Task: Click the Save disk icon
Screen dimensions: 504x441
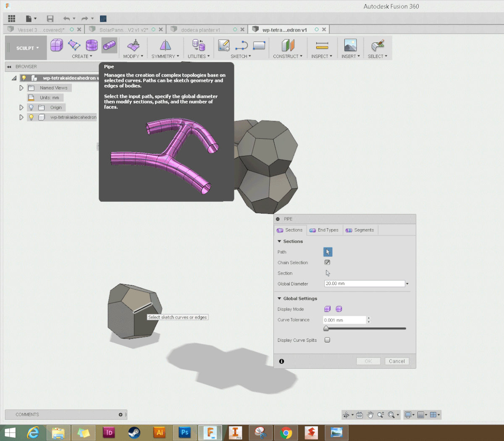Action: [x=50, y=18]
